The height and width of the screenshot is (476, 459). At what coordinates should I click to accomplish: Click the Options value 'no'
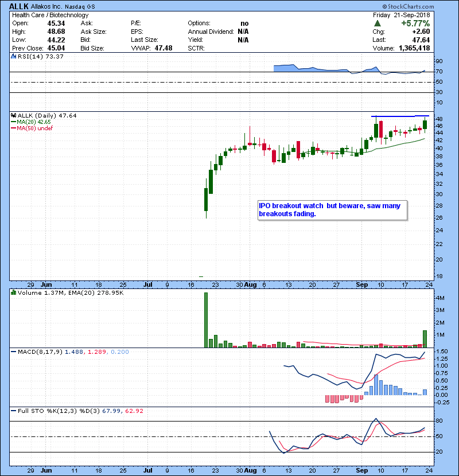[244, 24]
